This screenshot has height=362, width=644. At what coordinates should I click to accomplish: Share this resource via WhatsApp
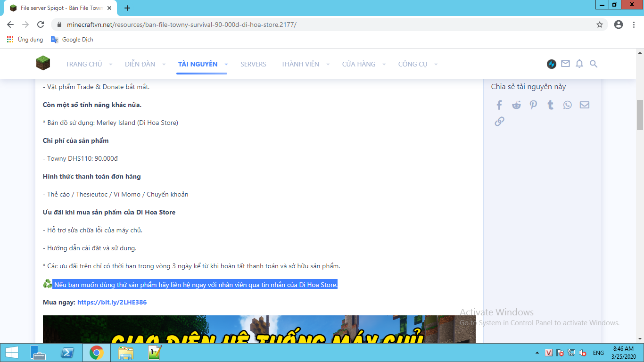point(567,105)
